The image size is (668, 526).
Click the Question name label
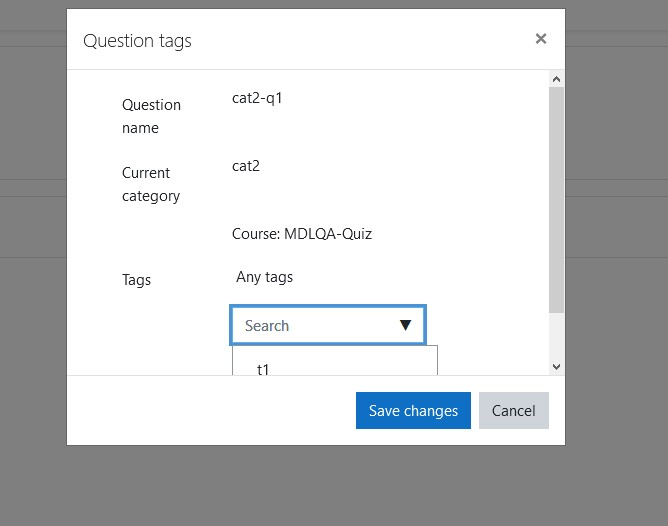click(x=151, y=116)
